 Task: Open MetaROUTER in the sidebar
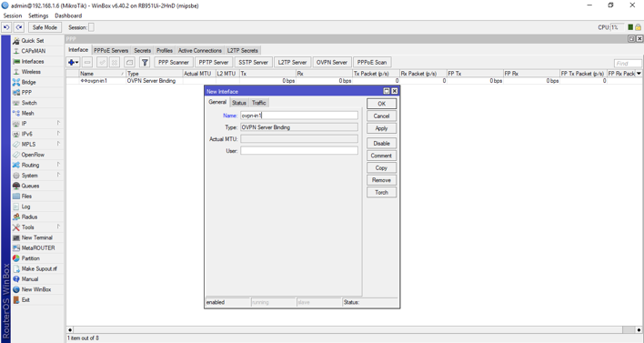38,248
